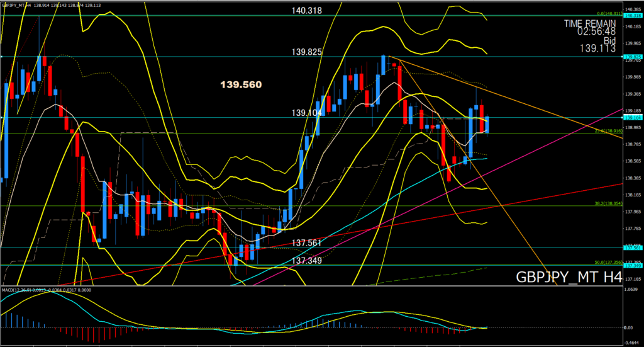Click the 139.185 price axis value
Viewport: 644px width, 347px height.
click(x=633, y=111)
